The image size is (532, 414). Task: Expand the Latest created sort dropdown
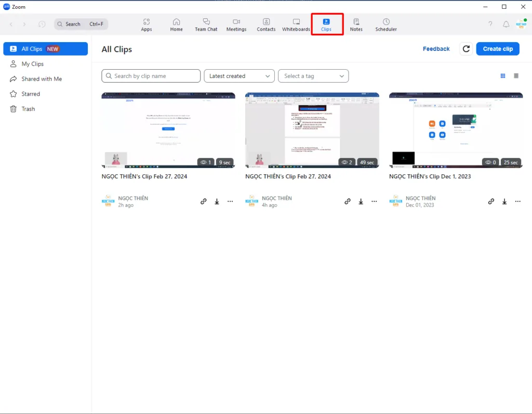239,76
